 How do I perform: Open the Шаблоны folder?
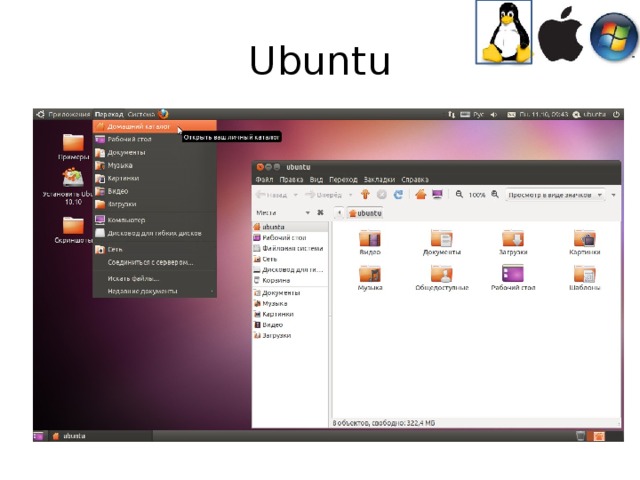pyautogui.click(x=584, y=278)
